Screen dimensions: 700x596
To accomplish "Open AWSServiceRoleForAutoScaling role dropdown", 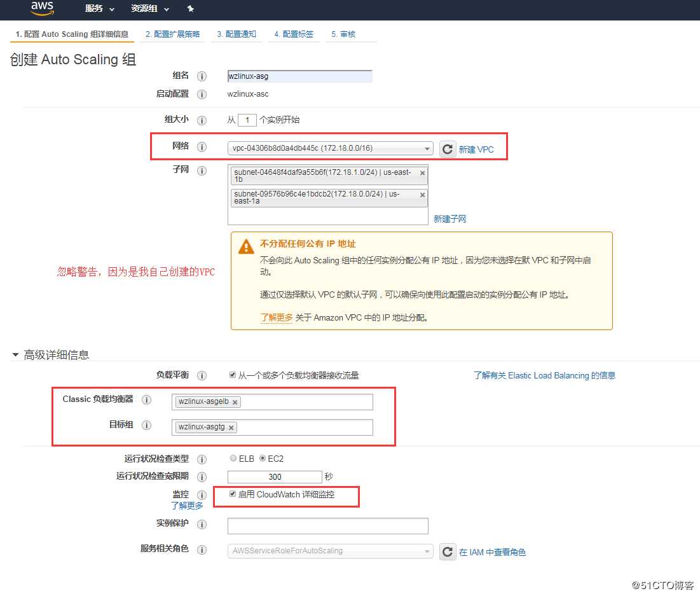I will click(x=331, y=551).
